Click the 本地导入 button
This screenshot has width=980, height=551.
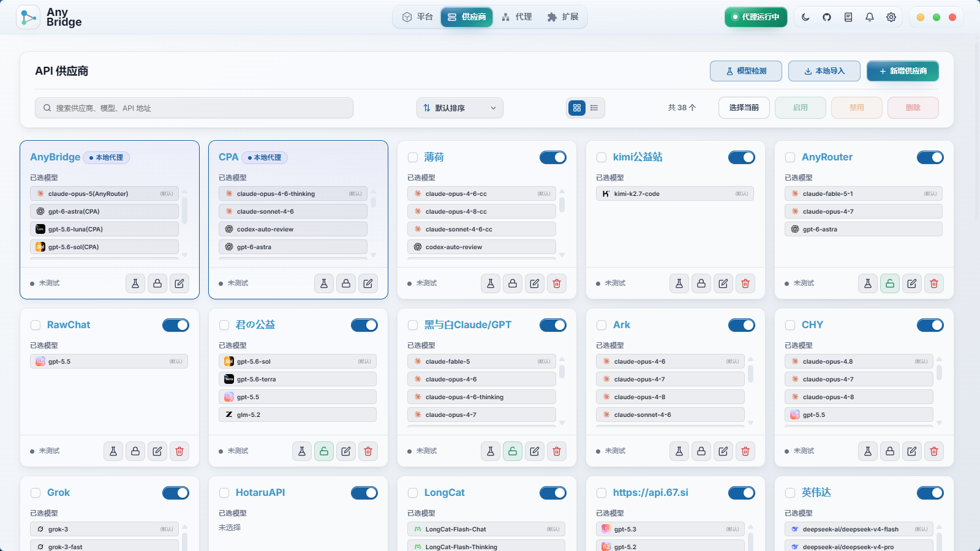click(x=824, y=71)
